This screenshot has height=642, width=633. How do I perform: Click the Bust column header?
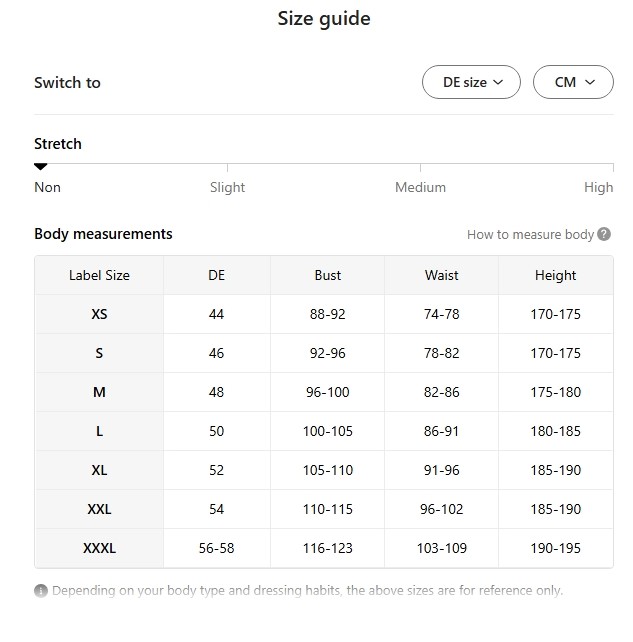tap(327, 275)
